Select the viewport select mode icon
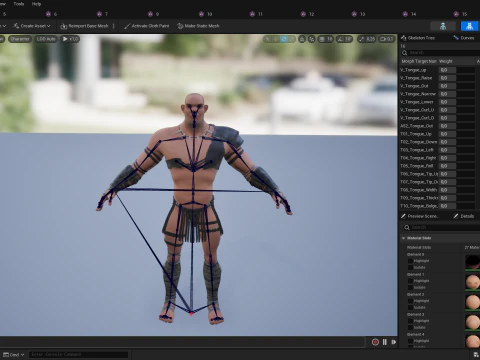The width and height of the screenshot is (480, 360). [267, 39]
